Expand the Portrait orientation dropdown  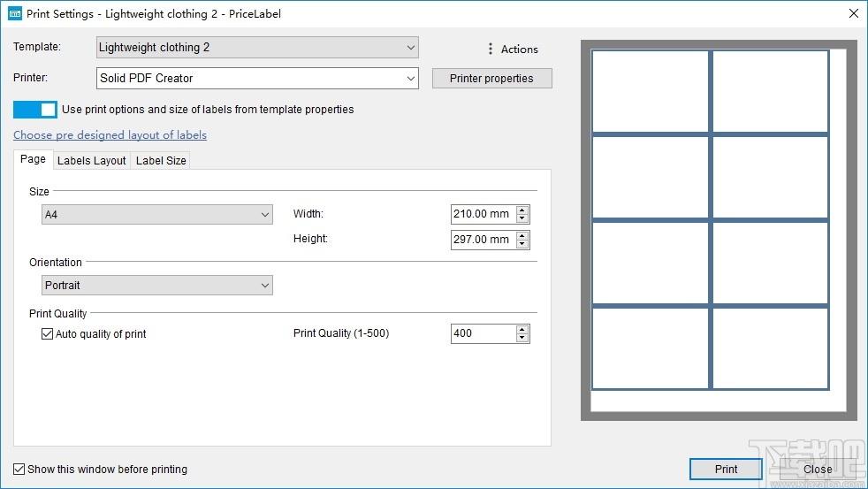157,286
